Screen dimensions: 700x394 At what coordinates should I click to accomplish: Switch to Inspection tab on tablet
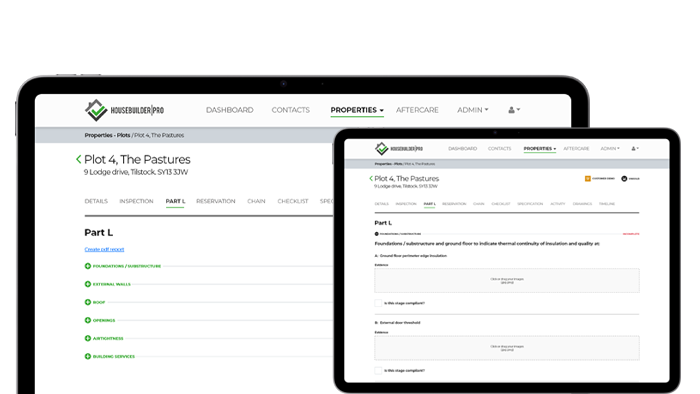[406, 204]
